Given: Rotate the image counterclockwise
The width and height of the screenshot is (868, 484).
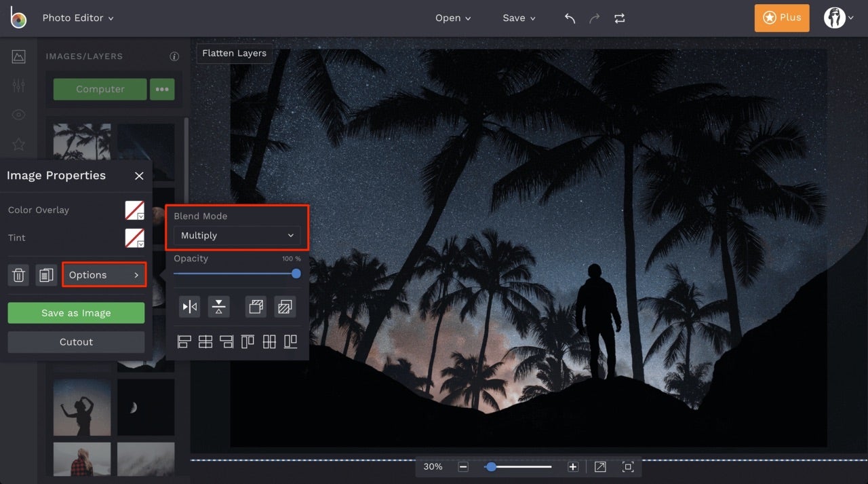Looking at the screenshot, I should 256,306.
